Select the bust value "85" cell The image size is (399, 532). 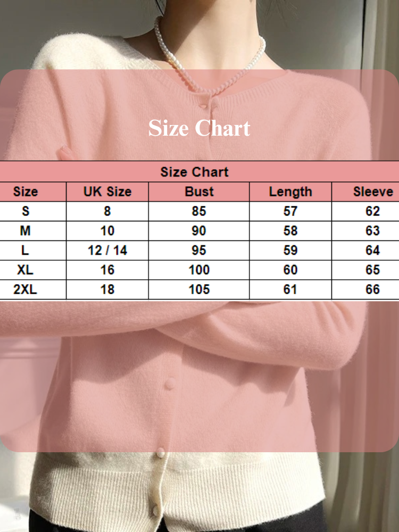[199, 211]
